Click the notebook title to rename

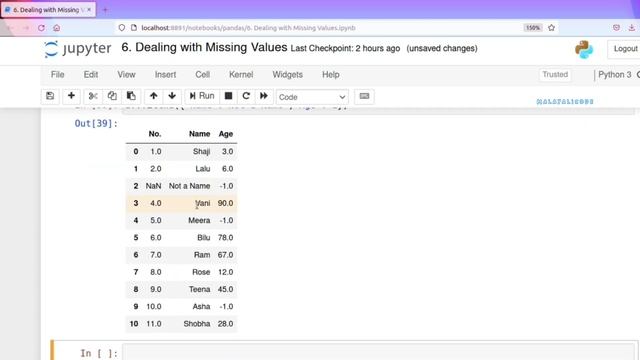pos(204,47)
